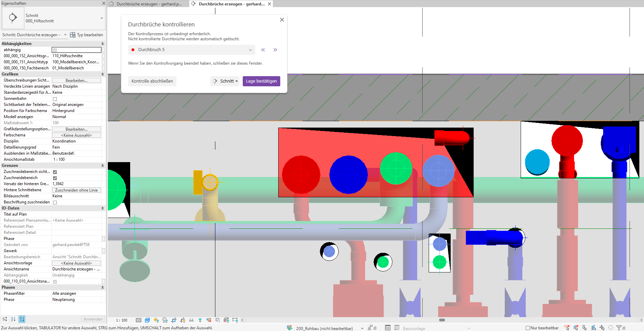The height and width of the screenshot is (331, 644).
Task: Toggle sun path icon in view bar
Action: click(156, 320)
